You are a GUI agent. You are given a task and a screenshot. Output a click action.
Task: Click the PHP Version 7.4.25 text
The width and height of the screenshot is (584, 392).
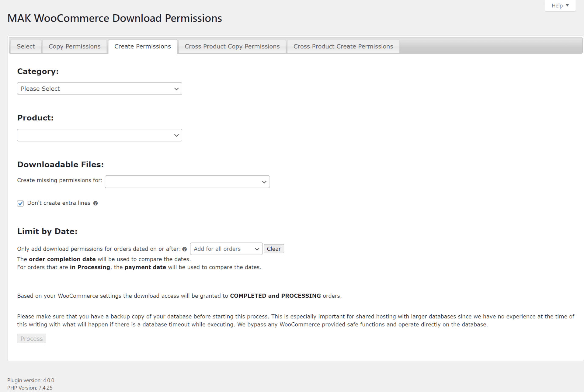[x=30, y=388]
